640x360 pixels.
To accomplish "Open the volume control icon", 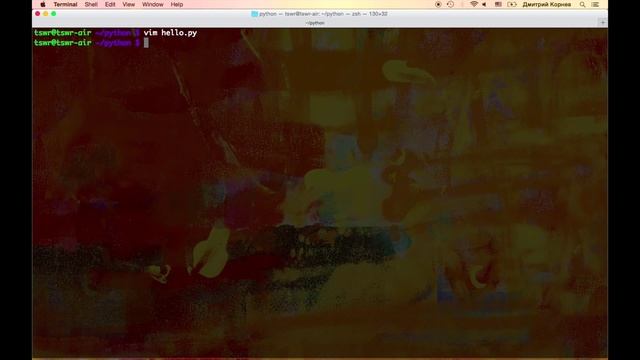I will [484, 4].
